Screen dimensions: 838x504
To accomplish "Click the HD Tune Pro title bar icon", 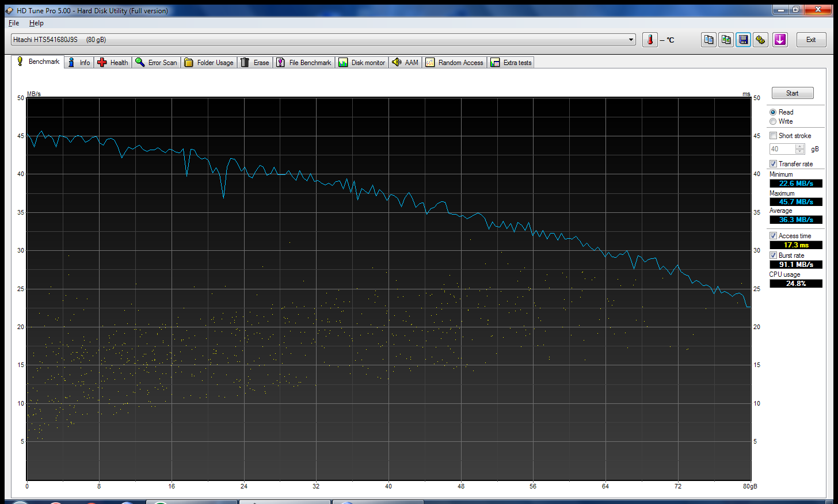I will point(9,10).
